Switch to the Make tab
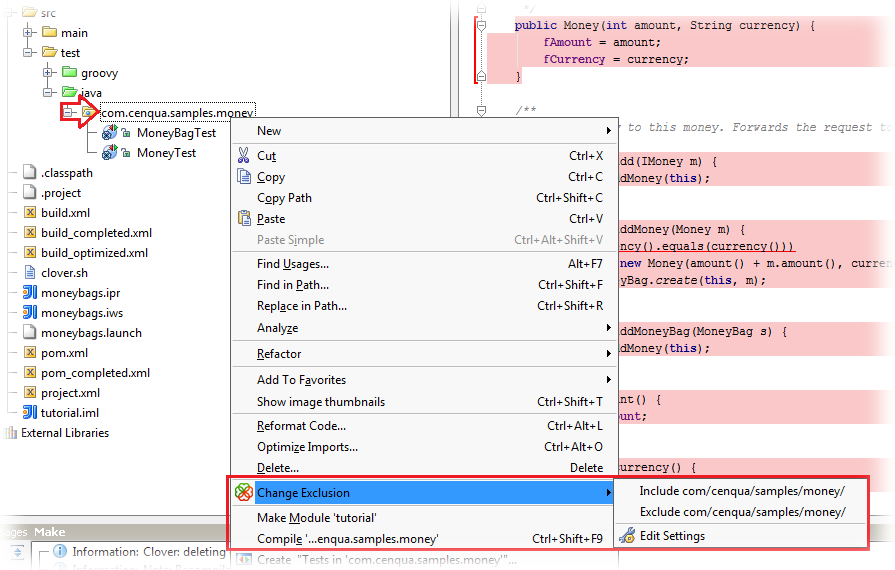This screenshot has height=570, width=895. tap(49, 532)
